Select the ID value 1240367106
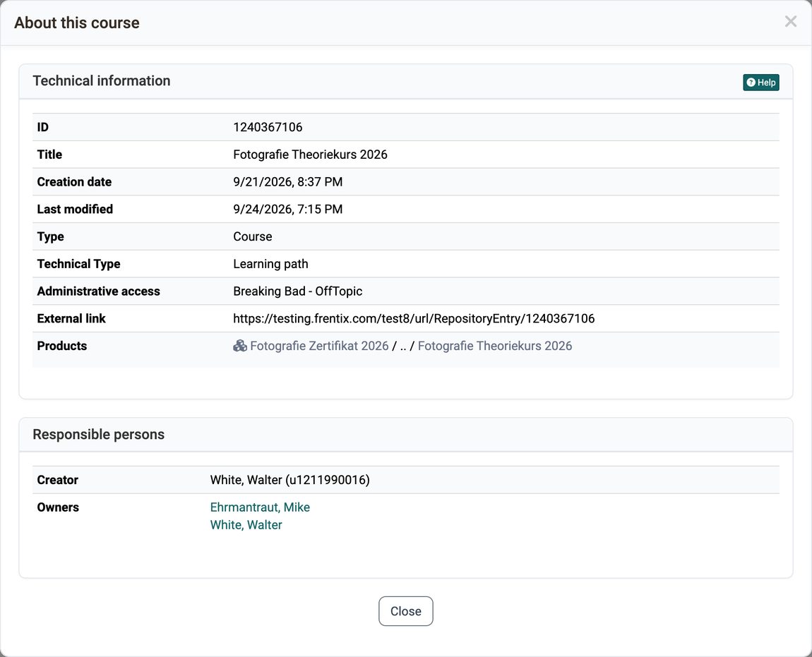The height and width of the screenshot is (657, 812). pyautogui.click(x=268, y=127)
